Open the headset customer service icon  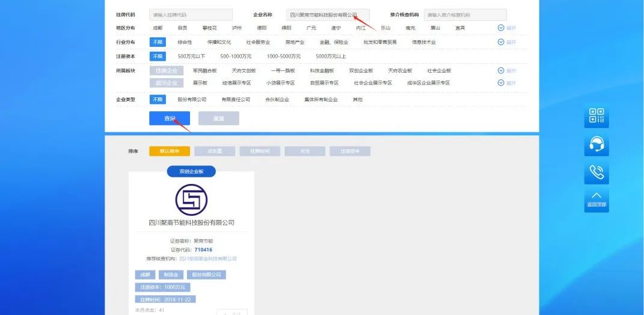point(596,144)
